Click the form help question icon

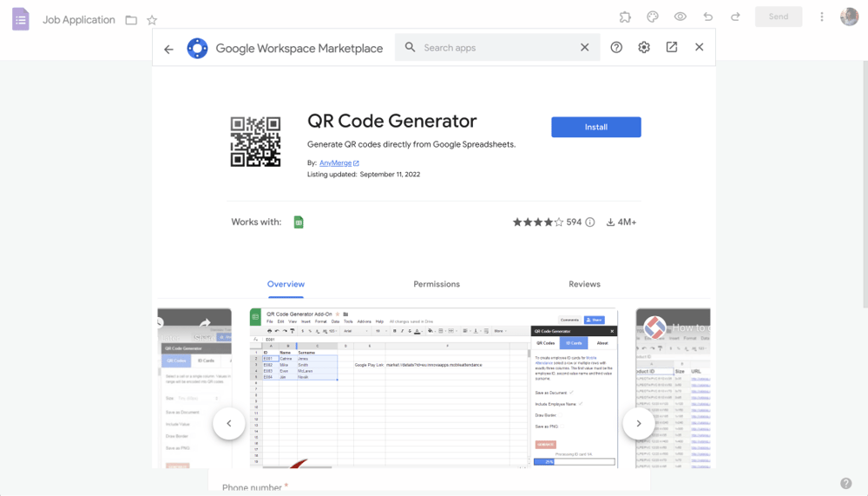(845, 483)
